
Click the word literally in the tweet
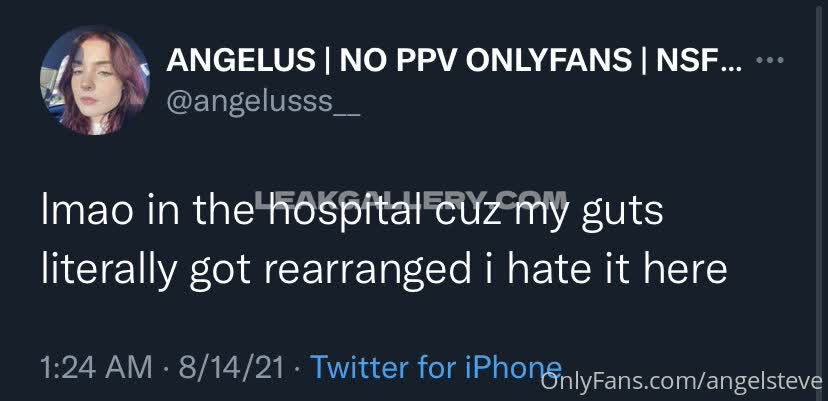[x=108, y=271]
